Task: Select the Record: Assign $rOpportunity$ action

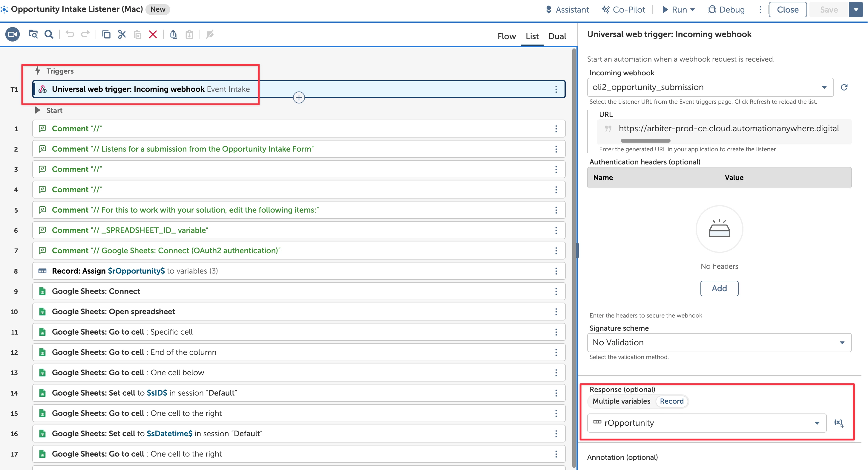Action: click(x=299, y=271)
